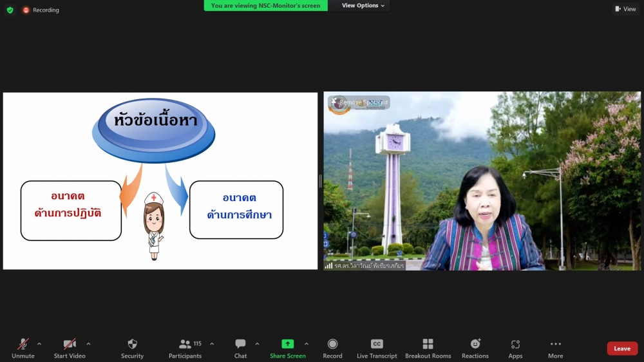Start recording with the Record button
The image size is (644, 362).
(332, 348)
